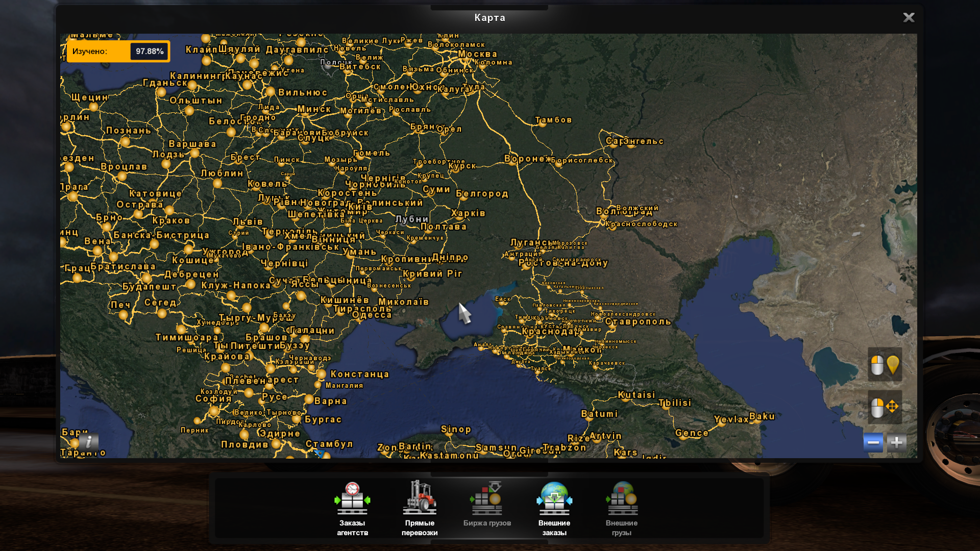The height and width of the screenshot is (551, 980).
Task: Click Пловдив city label
Action: coord(244,444)
